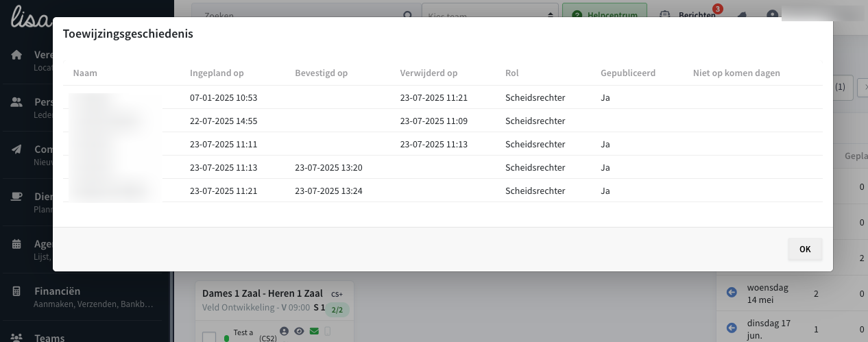The image size is (868, 342).
Task: Click the Gepubliceerd column header
Action: (x=628, y=73)
